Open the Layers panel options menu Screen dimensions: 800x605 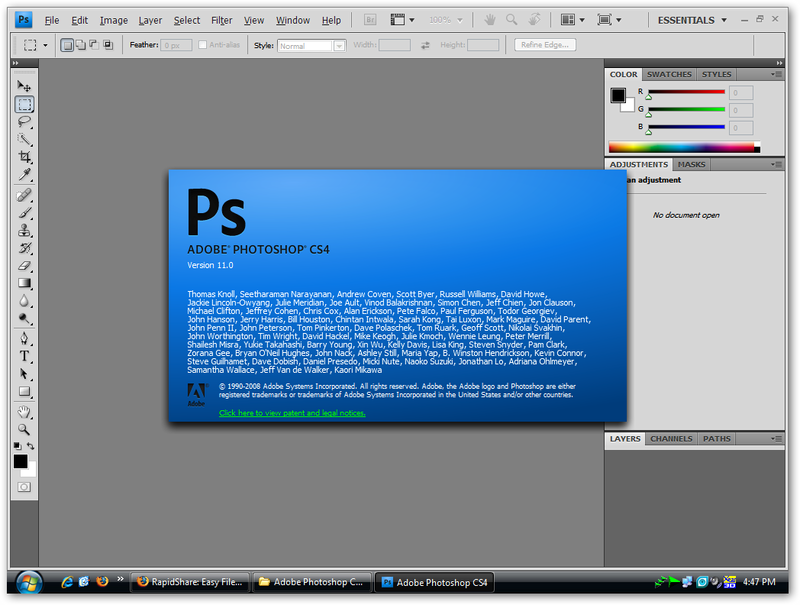click(x=777, y=439)
